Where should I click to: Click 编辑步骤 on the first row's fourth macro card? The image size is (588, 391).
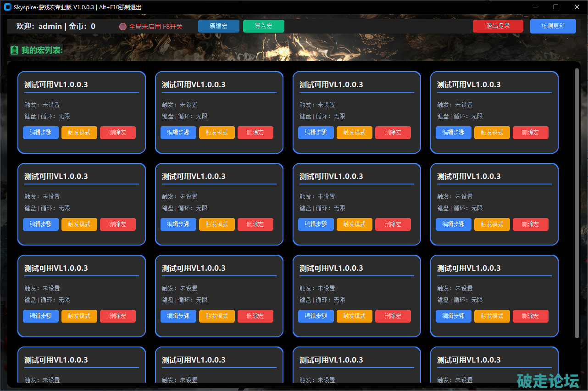[454, 133]
